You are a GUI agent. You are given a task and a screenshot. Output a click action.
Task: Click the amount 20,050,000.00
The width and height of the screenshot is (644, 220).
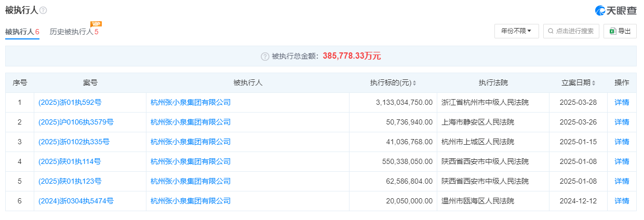[409, 201]
